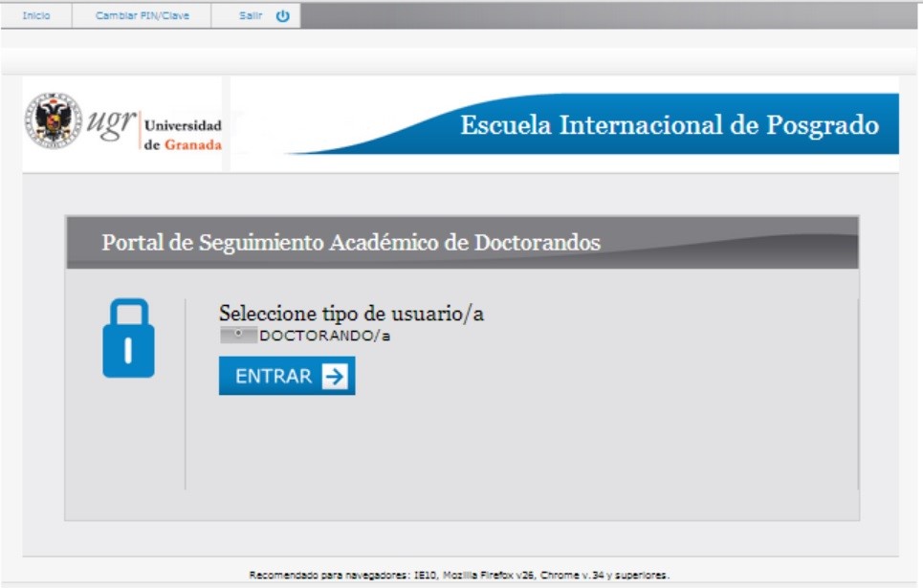Click the Salir menu text
The image size is (923, 588).
250,15
